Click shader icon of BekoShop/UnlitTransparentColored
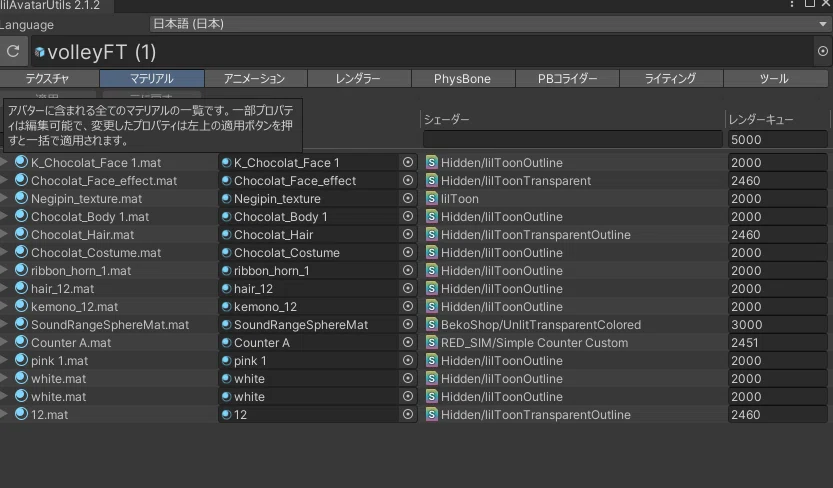833x488 pixels. point(431,324)
